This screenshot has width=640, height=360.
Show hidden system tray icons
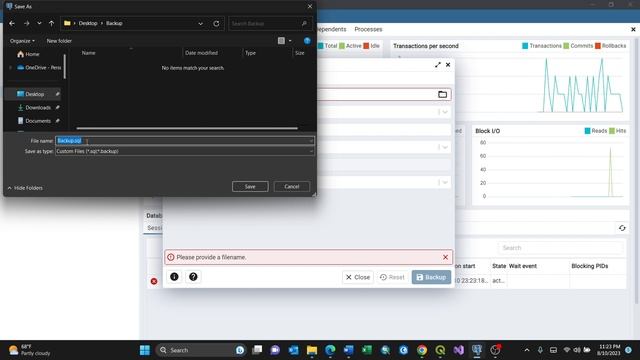coord(527,350)
